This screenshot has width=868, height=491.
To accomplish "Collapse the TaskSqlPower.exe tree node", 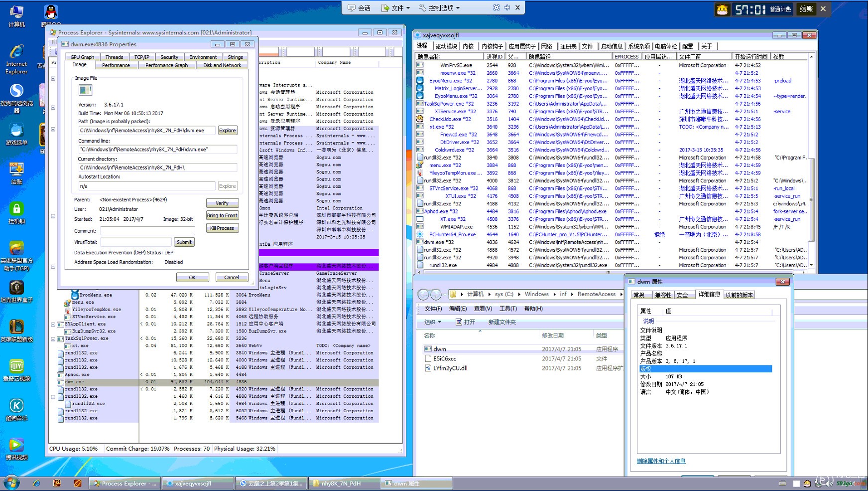I will click(53, 338).
